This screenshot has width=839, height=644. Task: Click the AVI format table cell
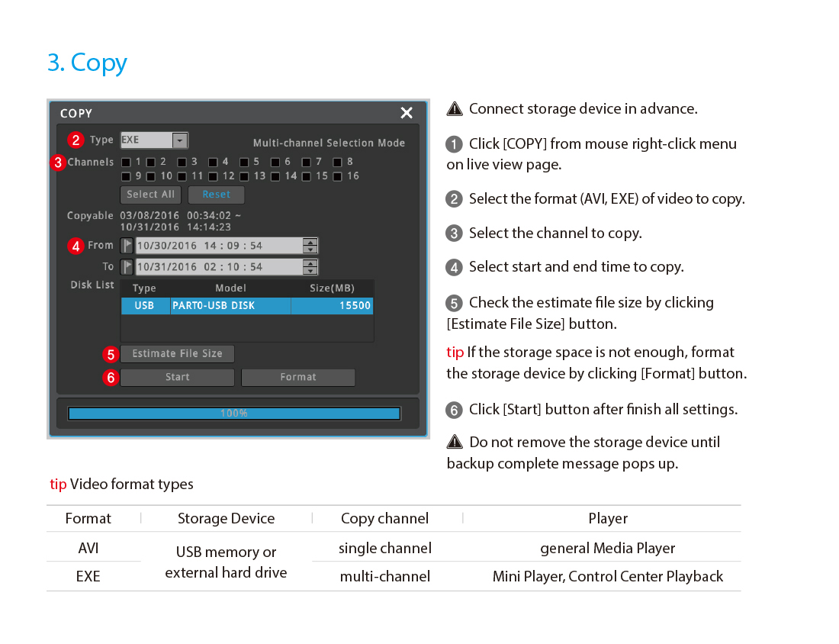tap(88, 548)
